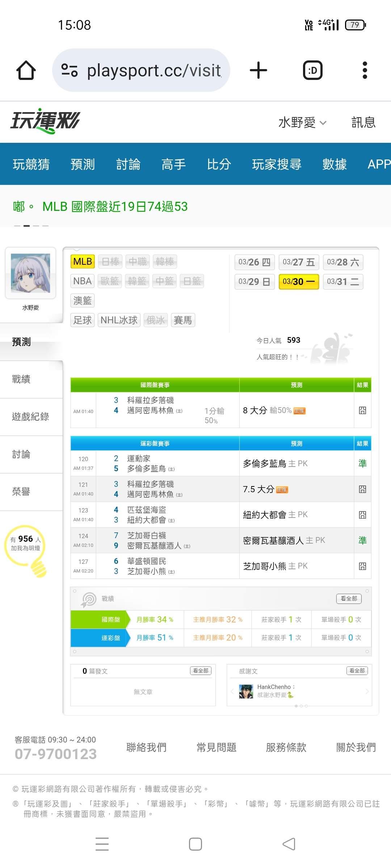This screenshot has width=391, height=868.
Task: Click 服務條款 footer link
Action: (x=286, y=747)
